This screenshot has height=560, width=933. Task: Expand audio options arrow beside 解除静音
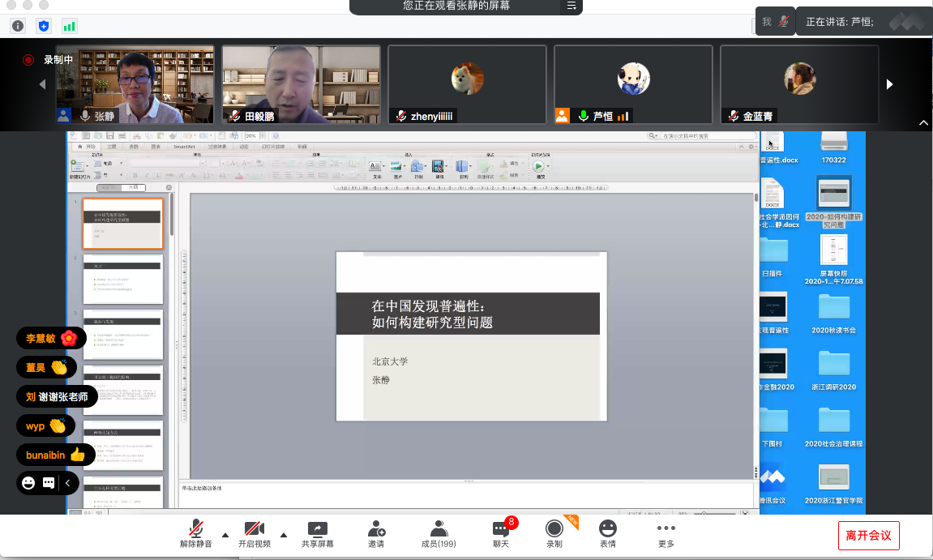(x=225, y=535)
